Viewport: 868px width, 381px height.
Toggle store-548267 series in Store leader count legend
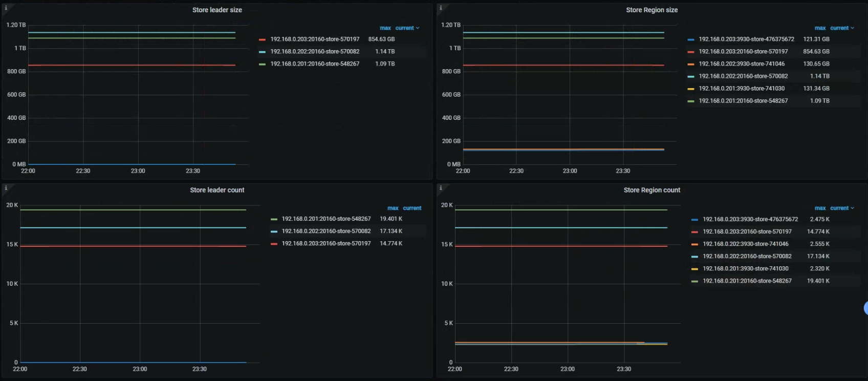(326, 219)
